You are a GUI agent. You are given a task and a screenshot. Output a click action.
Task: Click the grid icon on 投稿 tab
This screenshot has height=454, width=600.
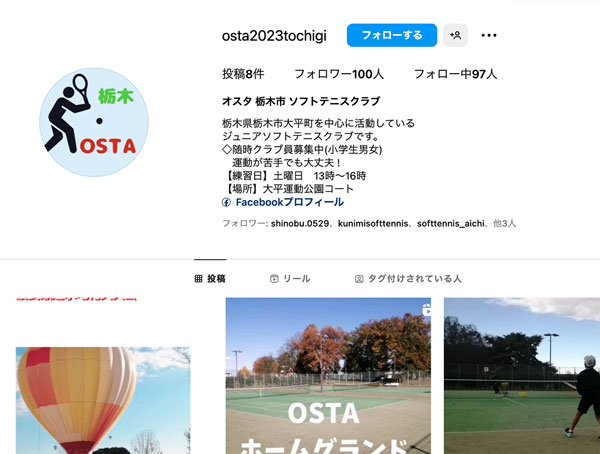(198, 279)
